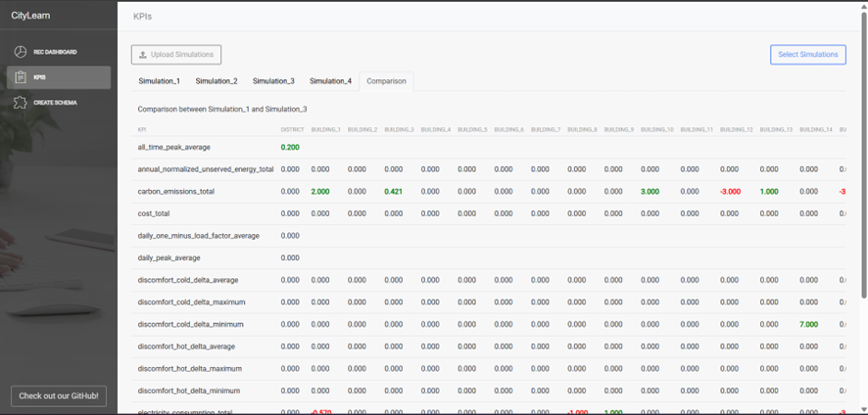The width and height of the screenshot is (868, 415).
Task: Open the Simulation_4 tab
Action: tap(330, 81)
